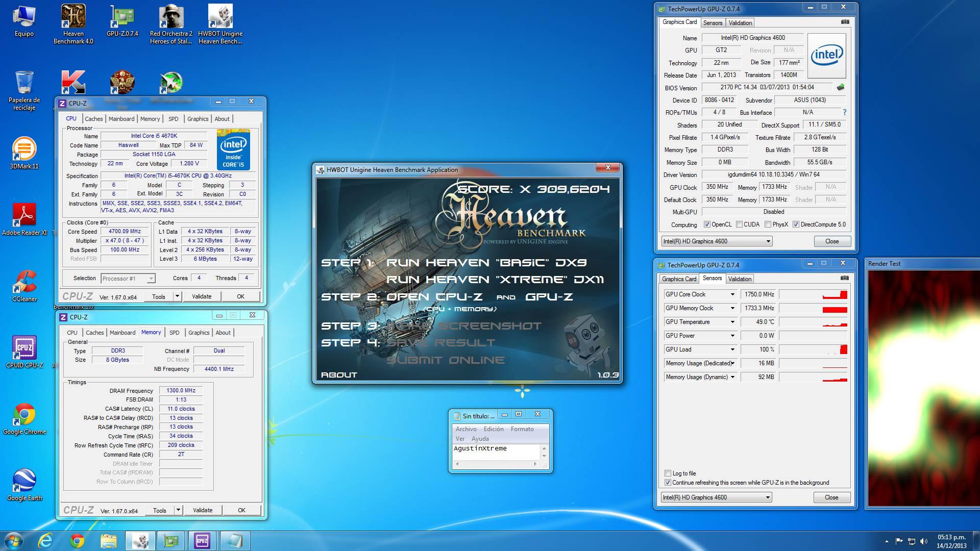
Task: Open Google Earth desktop shortcut
Action: point(24,485)
